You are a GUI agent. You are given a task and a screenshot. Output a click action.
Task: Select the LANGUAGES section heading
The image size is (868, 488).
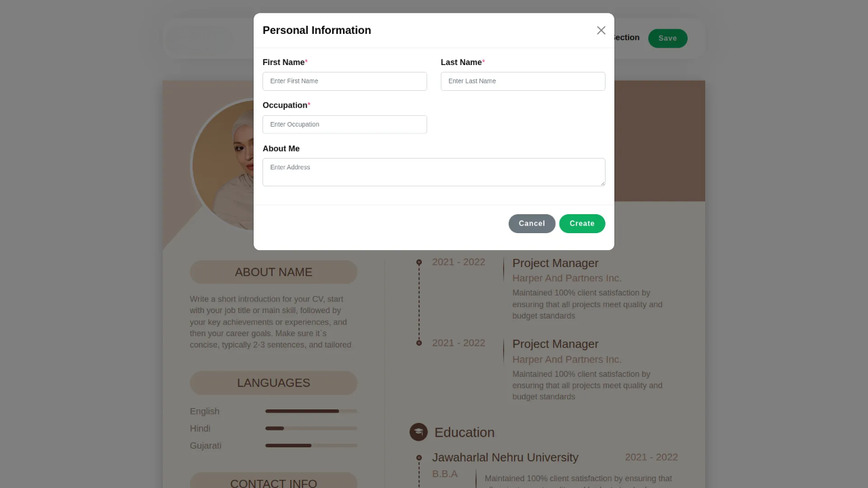tap(273, 383)
